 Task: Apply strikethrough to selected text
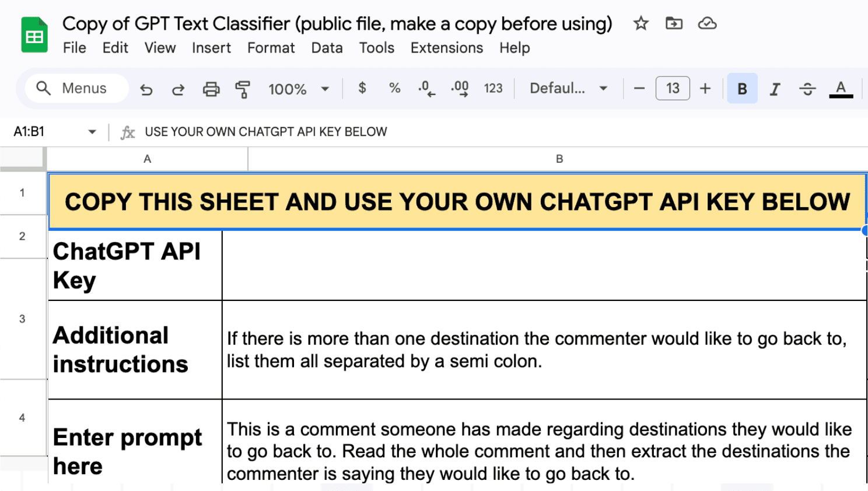click(808, 89)
